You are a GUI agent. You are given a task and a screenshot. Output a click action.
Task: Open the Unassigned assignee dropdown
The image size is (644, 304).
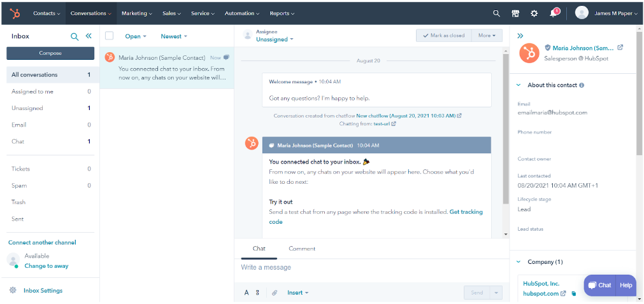coord(275,39)
